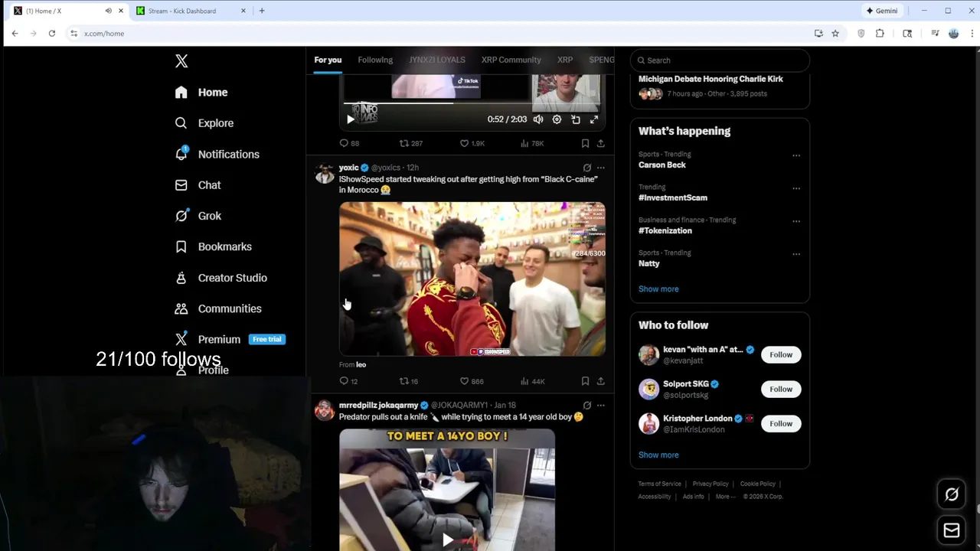
Task: Open top video settings gear
Action: (x=557, y=119)
